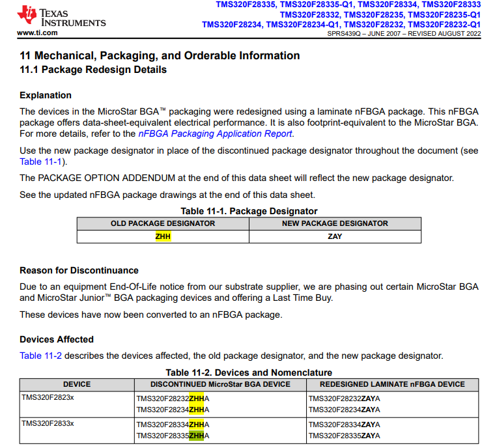The height and width of the screenshot is (448, 495).
Task: Follow the Table 11-1 link
Action: pyautogui.click(x=41, y=161)
